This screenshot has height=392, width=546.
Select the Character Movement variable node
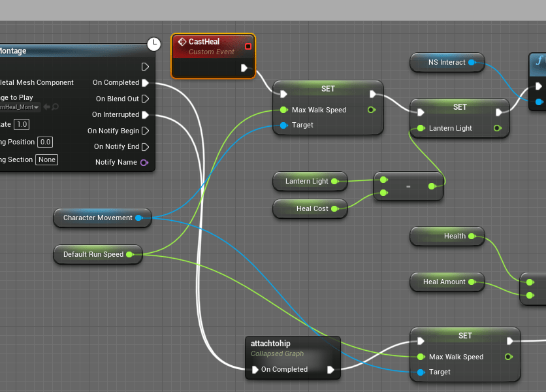[x=97, y=218]
